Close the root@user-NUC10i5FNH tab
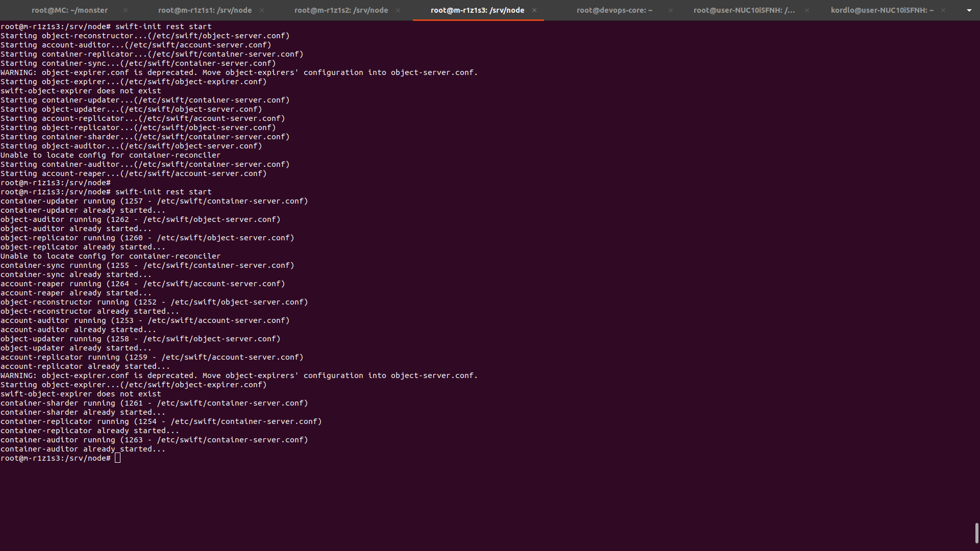The height and width of the screenshot is (551, 980). click(x=807, y=10)
